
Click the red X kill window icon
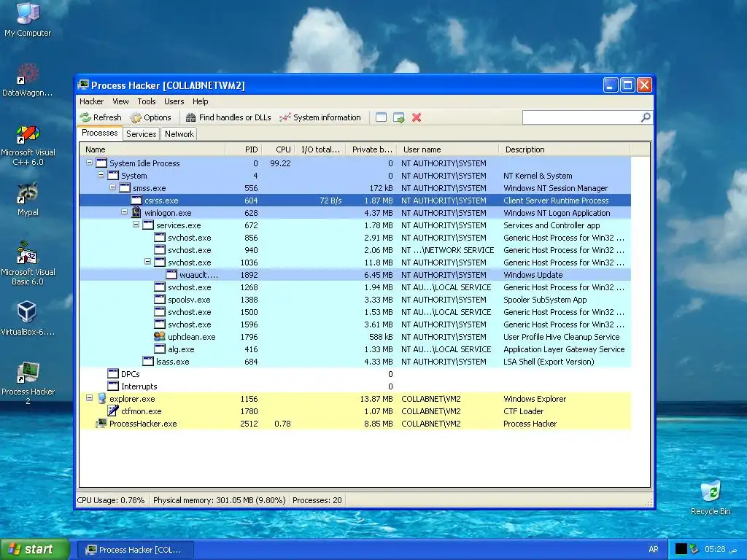417,117
